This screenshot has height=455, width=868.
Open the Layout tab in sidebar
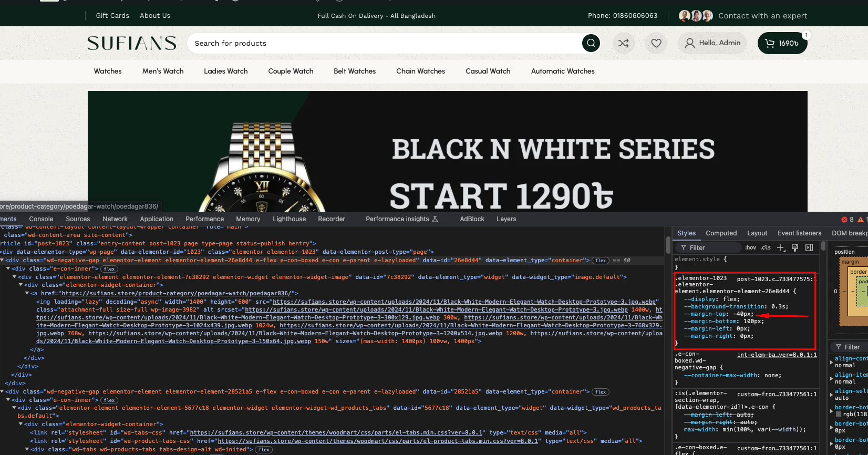[757, 233]
